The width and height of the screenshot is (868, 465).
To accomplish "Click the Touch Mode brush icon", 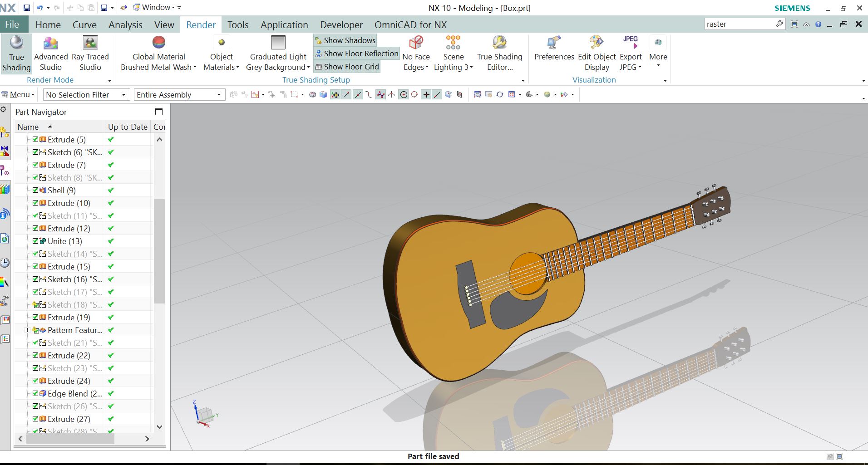I will coord(123,8).
